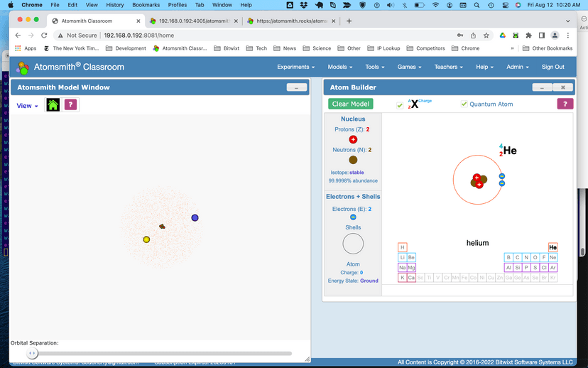Open Atom Builder help question-mark button
The height and width of the screenshot is (368, 588).
[565, 104]
